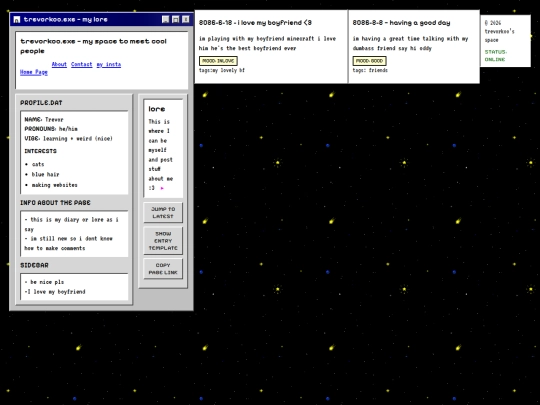The image size is (540, 405).
Task: Click the home icon in the title bar
Action: (17, 20)
